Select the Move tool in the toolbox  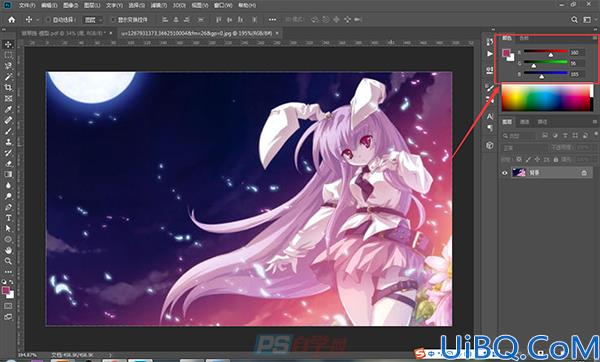(8, 44)
